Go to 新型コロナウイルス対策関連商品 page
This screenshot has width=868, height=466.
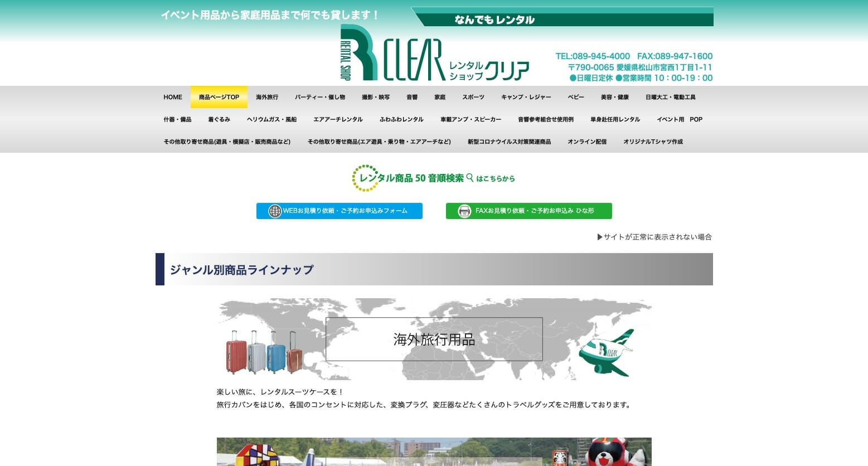509,142
